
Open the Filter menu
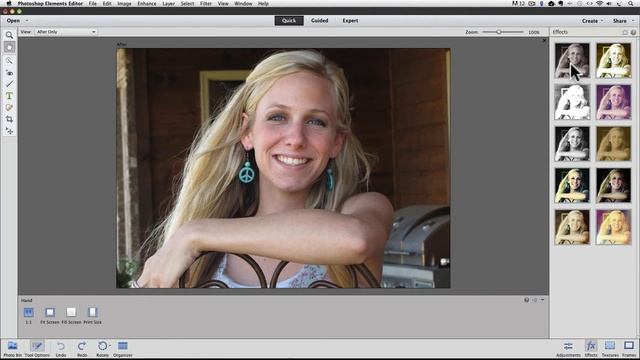(206, 3)
